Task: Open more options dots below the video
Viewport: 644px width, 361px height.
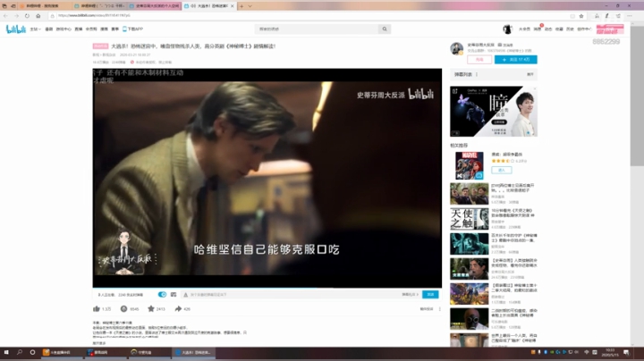Action: [439, 309]
